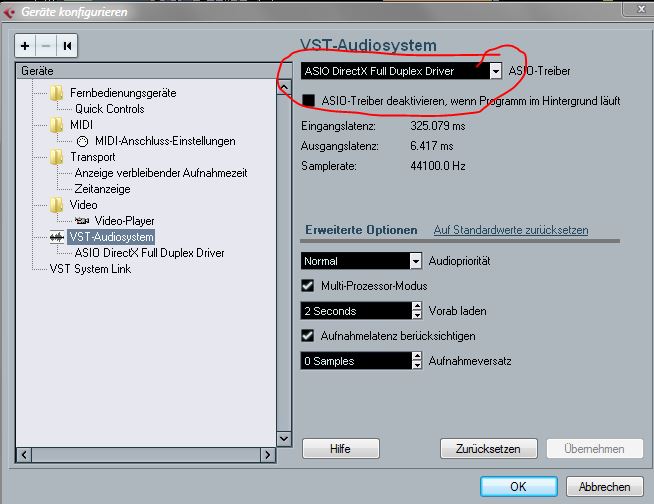Click the Zurücksetzen button
Image resolution: width=654 pixels, height=504 pixels.
point(488,449)
